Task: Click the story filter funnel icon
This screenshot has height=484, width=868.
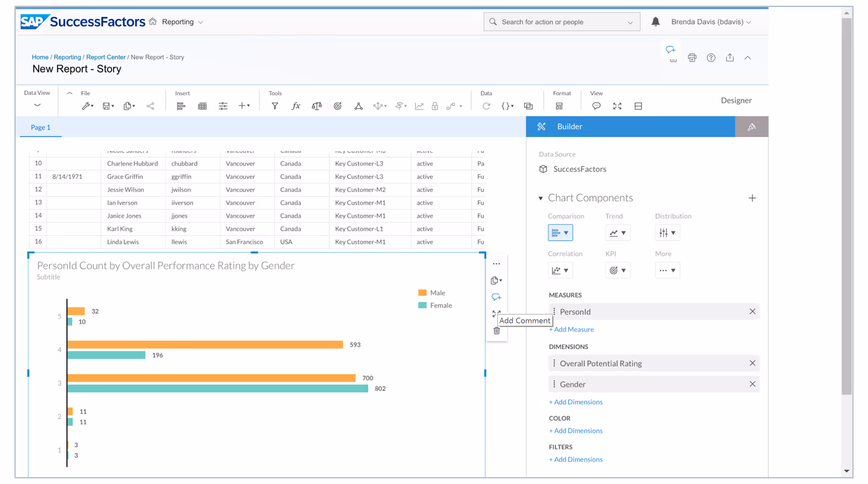Action: click(x=275, y=106)
